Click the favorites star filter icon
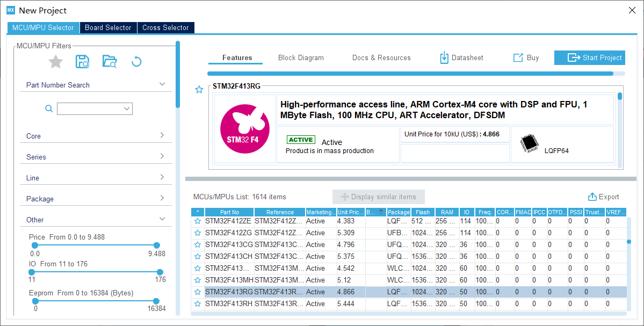Image resolution: width=644 pixels, height=326 pixels. 56,62
